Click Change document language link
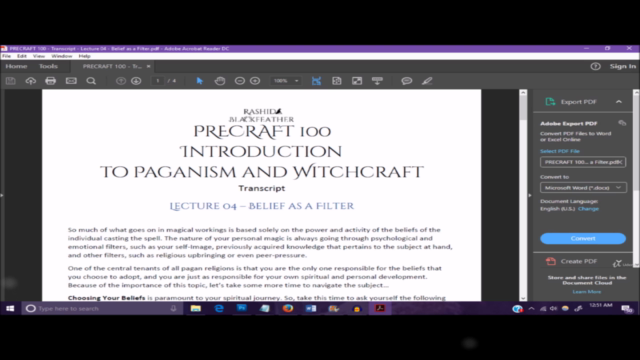 [588, 209]
